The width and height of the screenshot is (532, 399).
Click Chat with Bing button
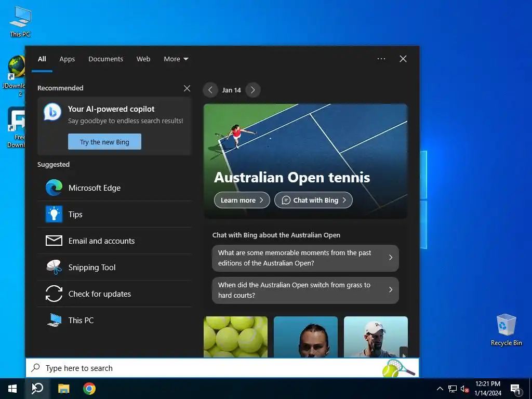[x=313, y=200]
